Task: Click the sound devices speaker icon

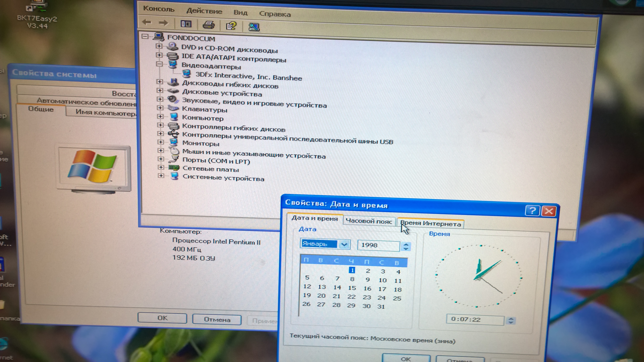Action: coord(173,99)
